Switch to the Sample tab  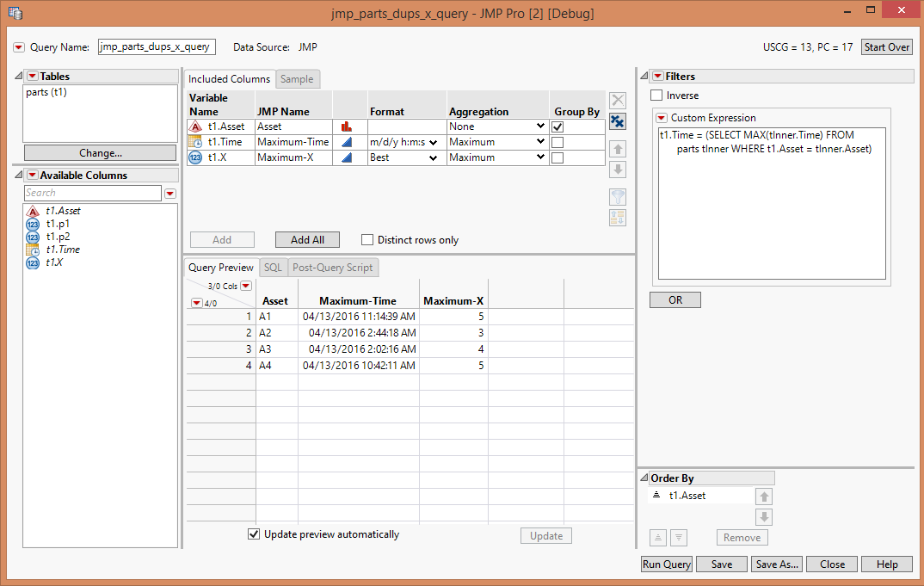(298, 78)
